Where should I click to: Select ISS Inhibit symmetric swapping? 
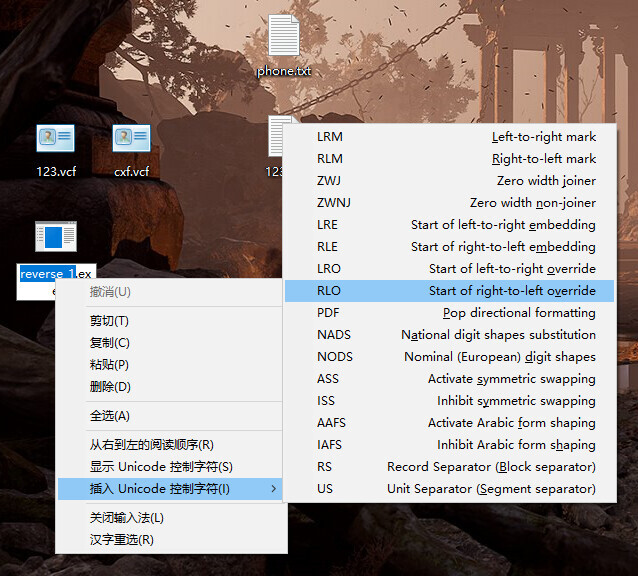pos(450,400)
